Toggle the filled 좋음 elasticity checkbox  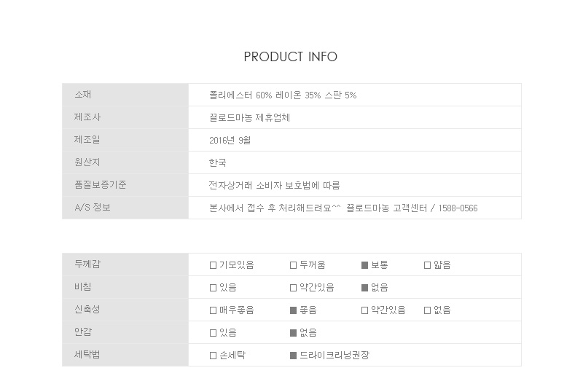coord(293,310)
